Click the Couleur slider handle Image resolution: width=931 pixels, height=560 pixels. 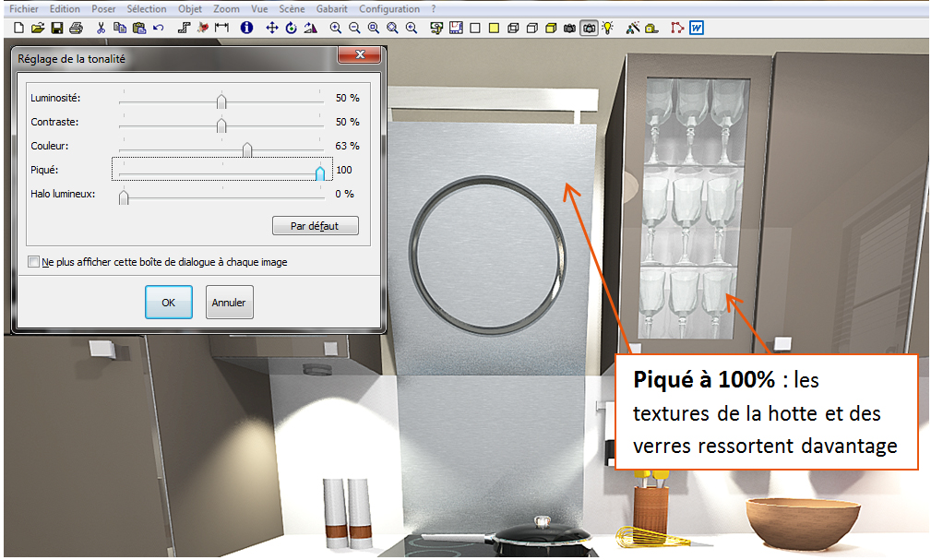(x=247, y=149)
